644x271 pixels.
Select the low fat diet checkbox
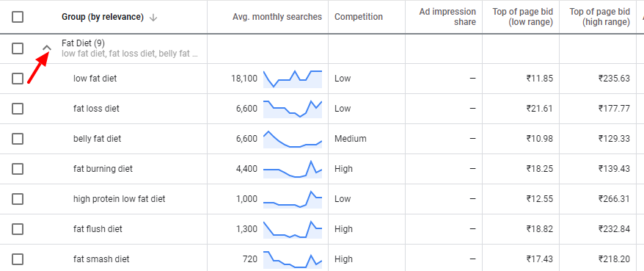coord(18,78)
